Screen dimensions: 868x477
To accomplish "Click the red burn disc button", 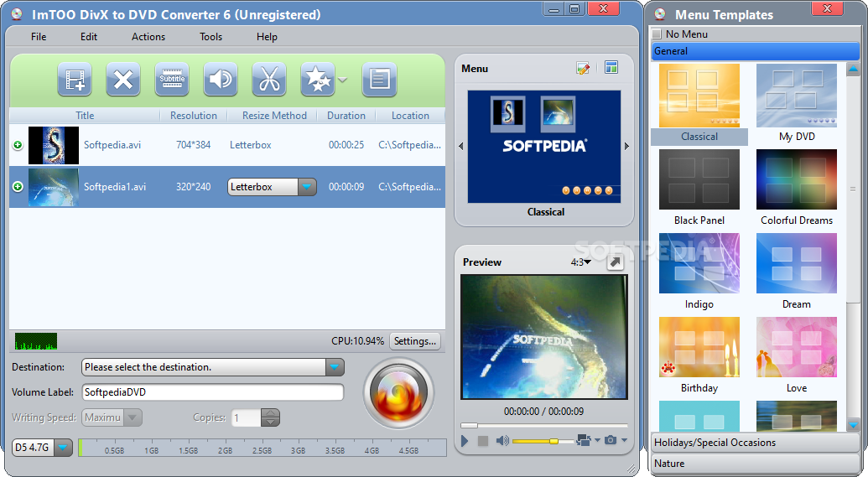I will point(398,393).
